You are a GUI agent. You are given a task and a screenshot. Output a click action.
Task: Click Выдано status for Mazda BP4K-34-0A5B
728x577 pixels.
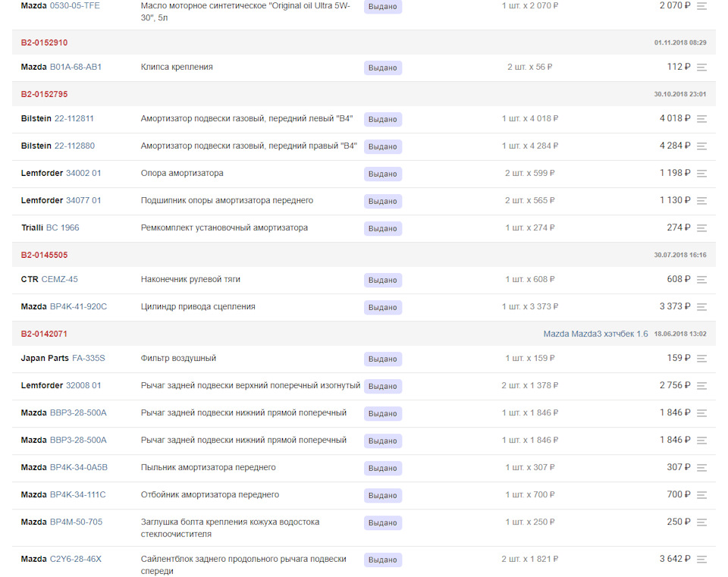382,468
